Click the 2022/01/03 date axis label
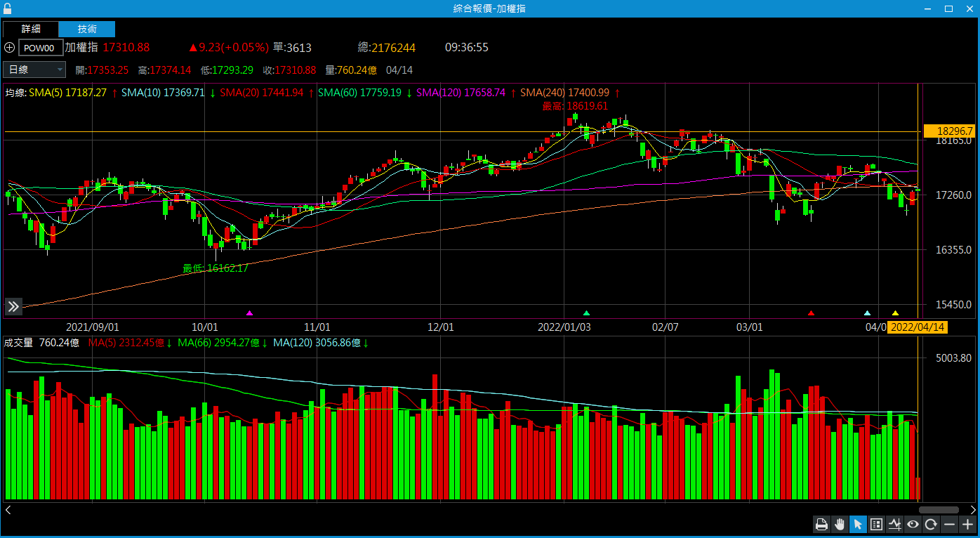 (x=564, y=327)
